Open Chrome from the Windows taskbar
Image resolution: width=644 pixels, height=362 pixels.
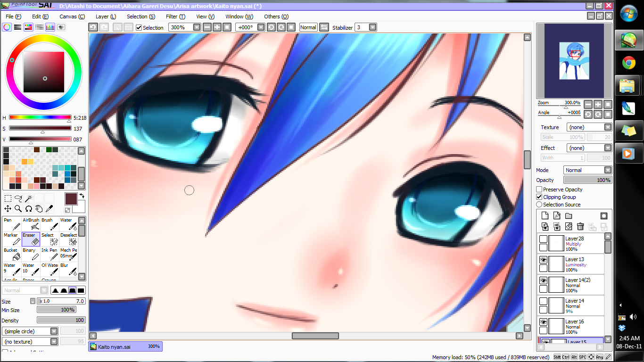(629, 63)
